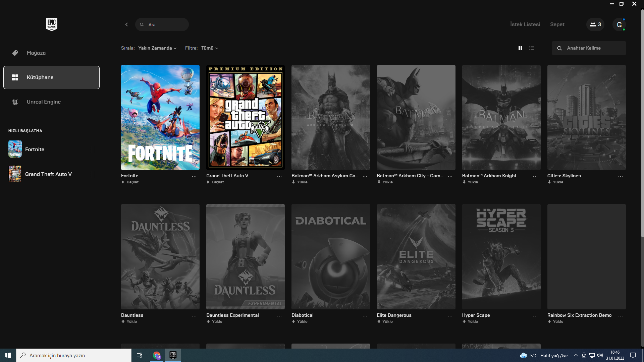Focus the Ara search field
The width and height of the screenshot is (644, 362).
[x=162, y=24]
